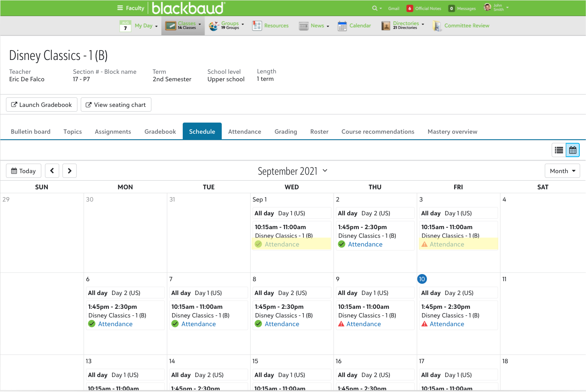Image resolution: width=586 pixels, height=392 pixels.
Task: Open Mastery overview tab
Action: (x=453, y=131)
